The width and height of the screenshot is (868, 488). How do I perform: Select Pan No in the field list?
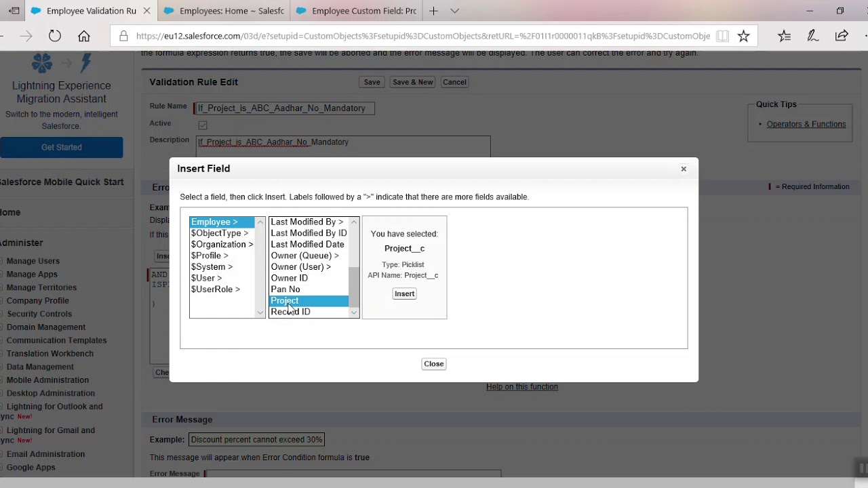(285, 289)
